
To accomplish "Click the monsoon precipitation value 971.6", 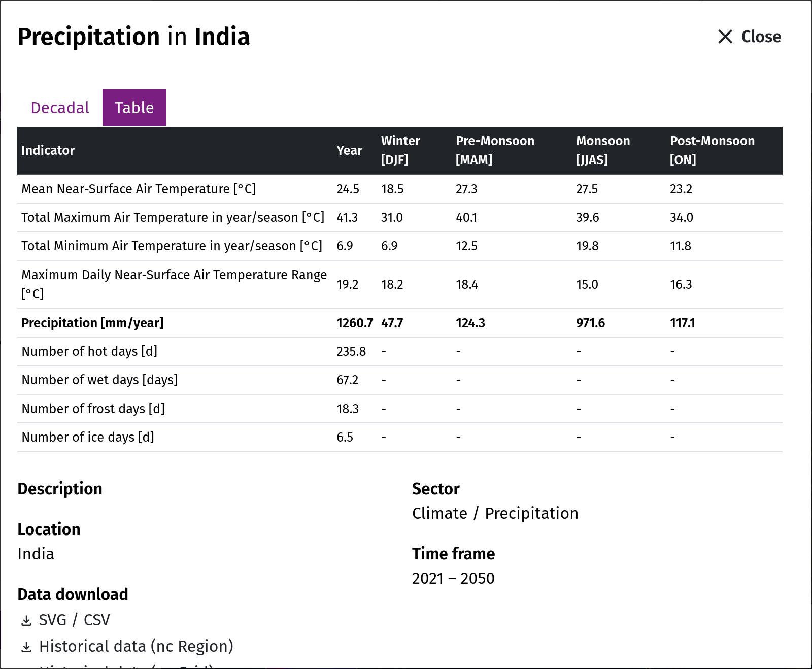I will (590, 323).
